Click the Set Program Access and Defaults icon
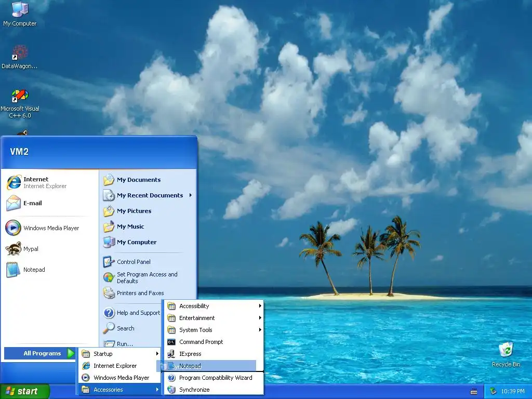 pyautogui.click(x=109, y=277)
